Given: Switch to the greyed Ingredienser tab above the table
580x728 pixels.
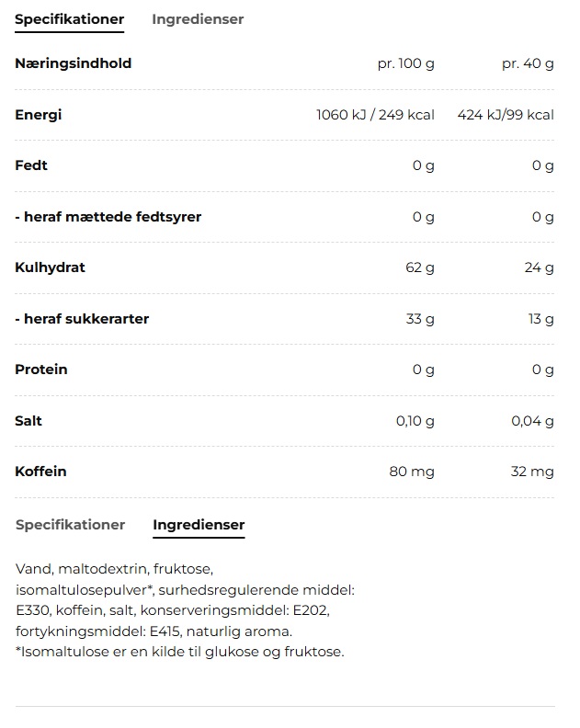Looking at the screenshot, I should click(198, 19).
